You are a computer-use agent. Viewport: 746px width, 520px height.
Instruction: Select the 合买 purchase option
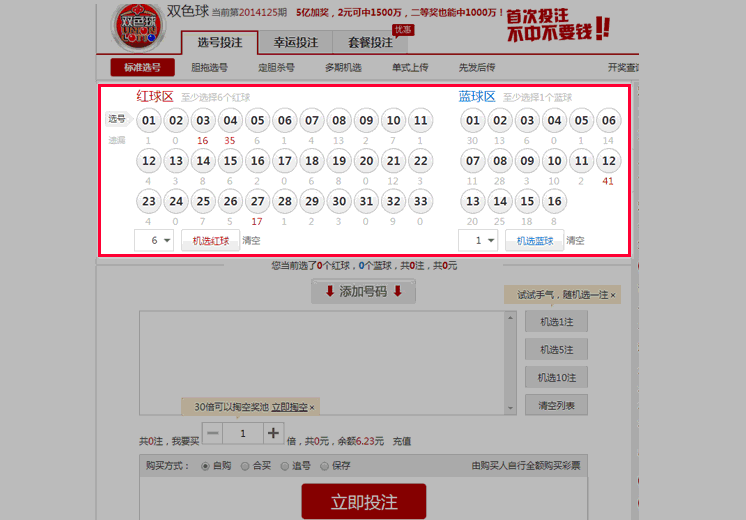[x=245, y=466]
